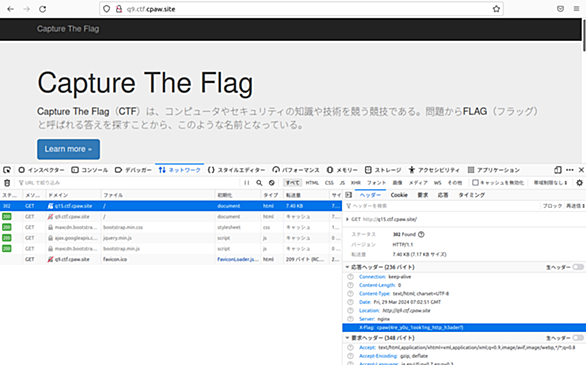586x365 pixels.
Task: Open the 帯域制限なし throttling dropdown
Action: pos(550,183)
